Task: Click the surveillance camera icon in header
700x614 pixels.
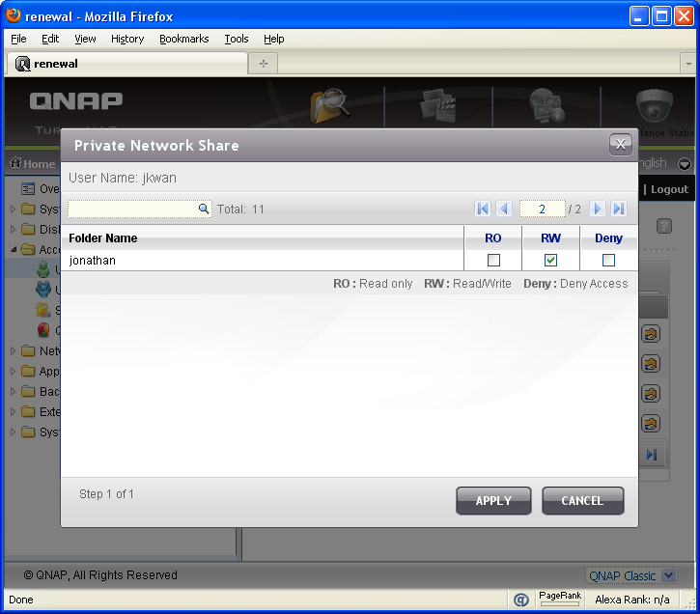Action: [654, 106]
